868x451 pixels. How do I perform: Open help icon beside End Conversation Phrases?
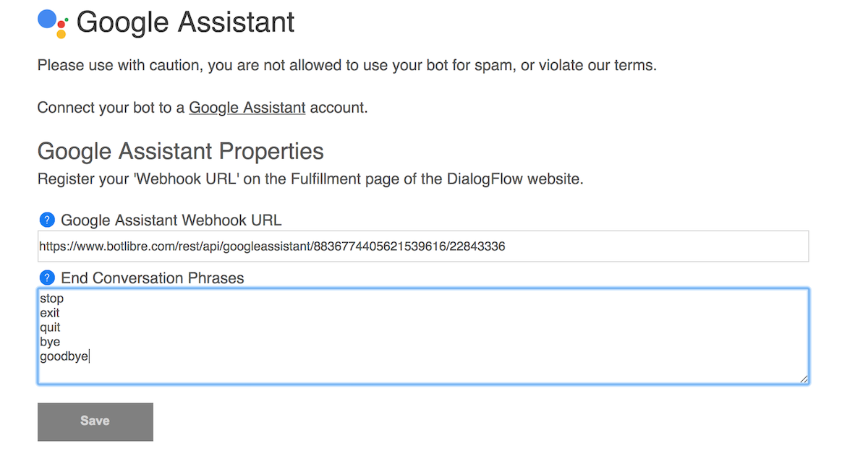(47, 278)
